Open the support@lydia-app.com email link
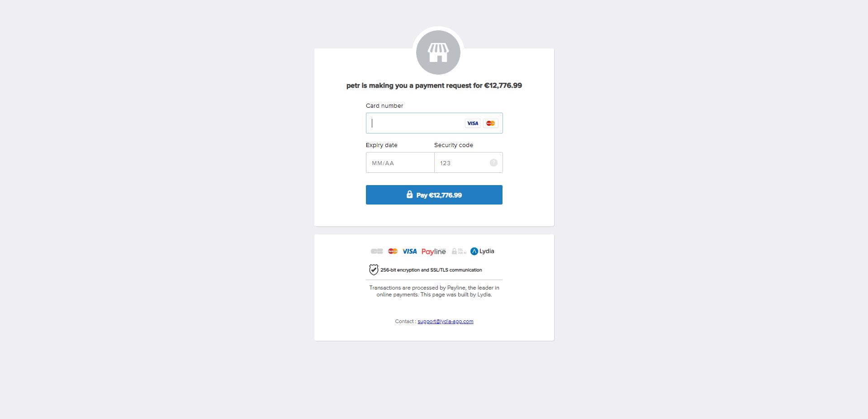868x419 pixels. click(446, 321)
